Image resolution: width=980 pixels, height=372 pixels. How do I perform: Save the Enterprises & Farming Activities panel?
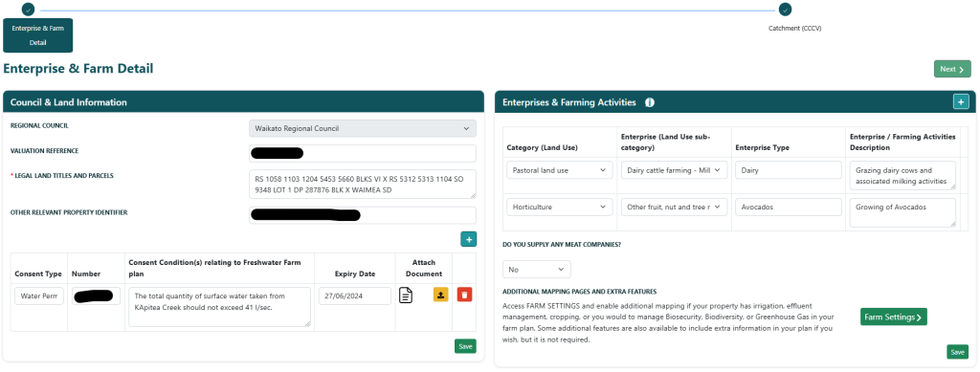pyautogui.click(x=957, y=352)
